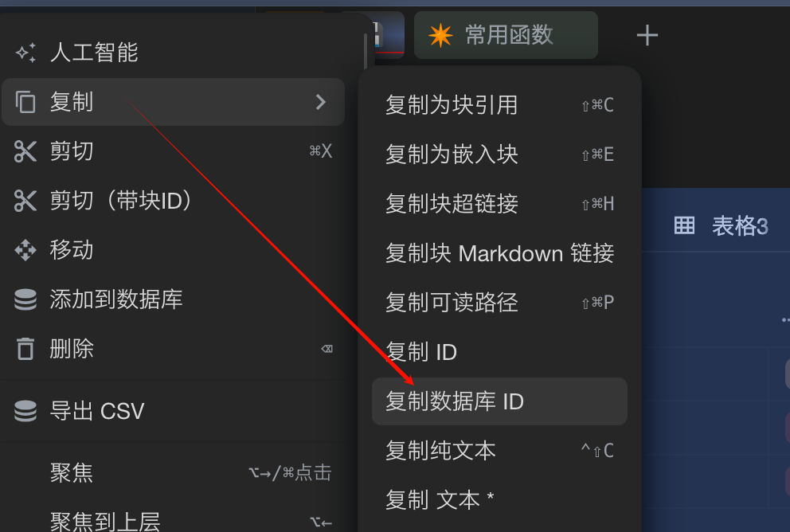Click the database icon beside 导出 CSV
790x532 pixels.
click(25, 411)
